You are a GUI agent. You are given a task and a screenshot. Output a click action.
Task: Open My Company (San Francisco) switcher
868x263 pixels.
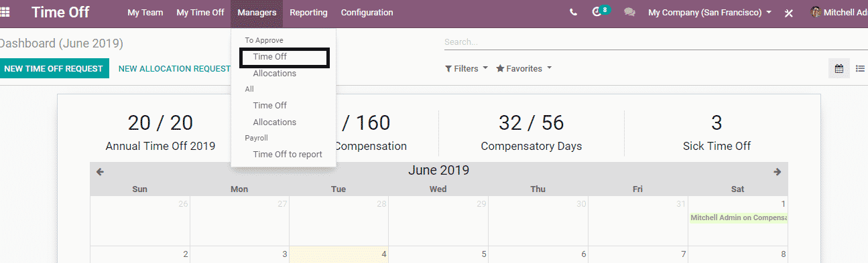(710, 12)
